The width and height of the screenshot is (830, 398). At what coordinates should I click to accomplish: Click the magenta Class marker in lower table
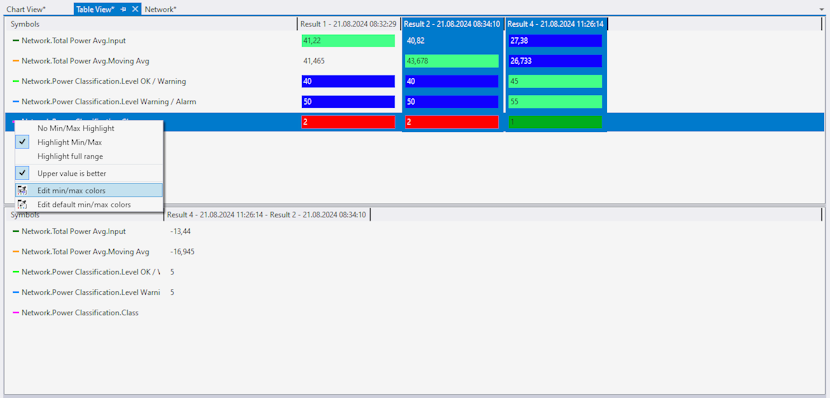pyautogui.click(x=15, y=313)
